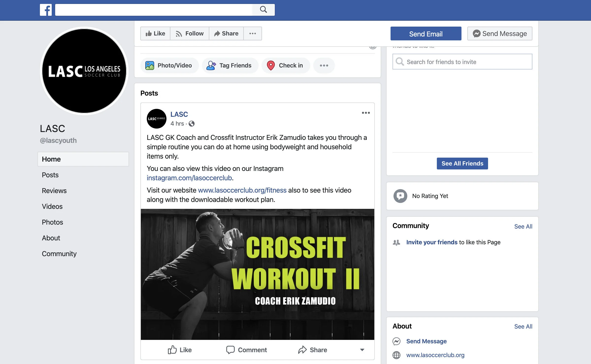Screen dimensions: 591x364
Task: Choose the Check in location option
Action: (x=286, y=66)
